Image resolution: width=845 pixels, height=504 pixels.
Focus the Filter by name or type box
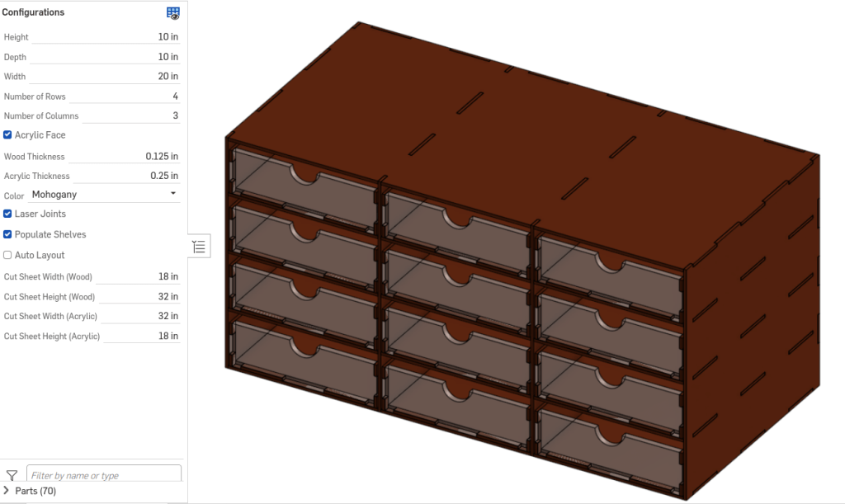103,475
